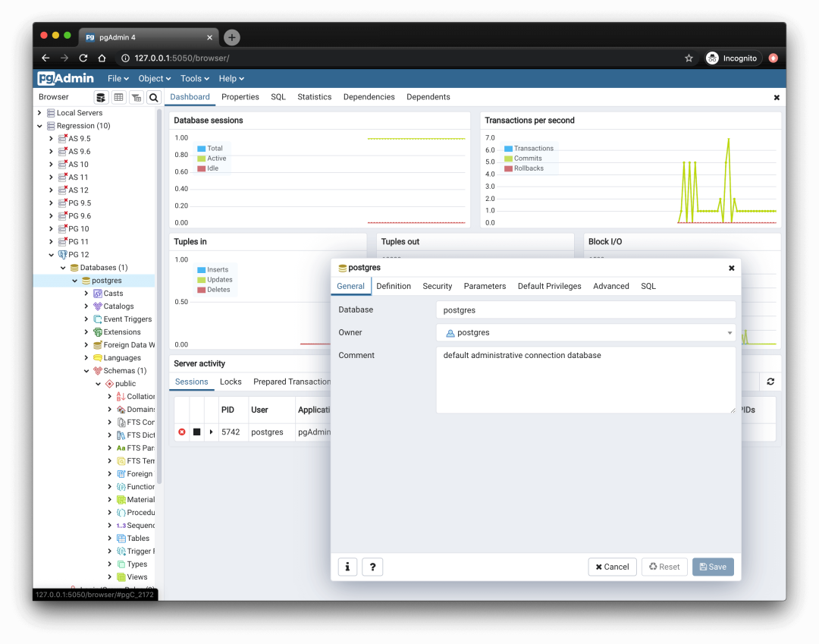Screen dimensions: 819x644
Task: Click the Cancel button
Action: click(x=612, y=567)
